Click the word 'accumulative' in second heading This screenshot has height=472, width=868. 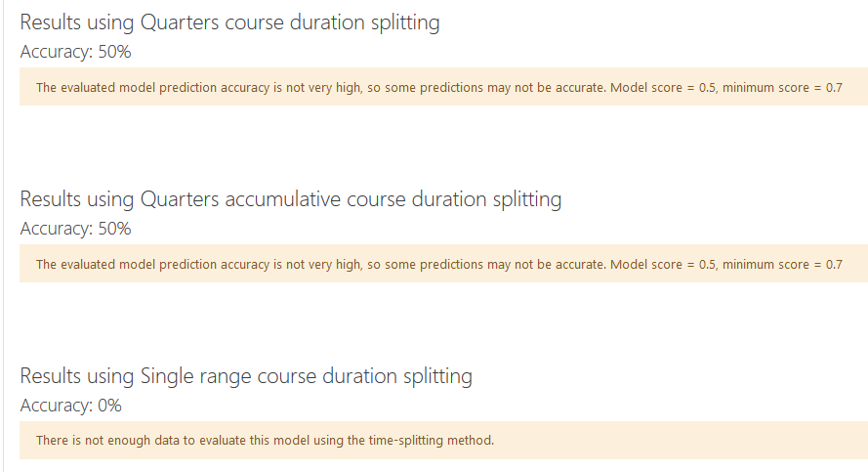click(x=282, y=199)
